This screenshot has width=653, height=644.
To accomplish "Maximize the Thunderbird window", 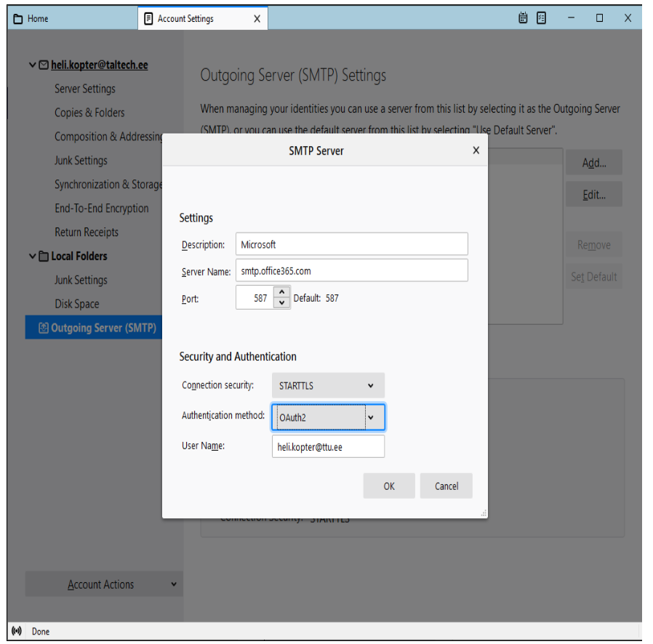I will pos(599,18).
